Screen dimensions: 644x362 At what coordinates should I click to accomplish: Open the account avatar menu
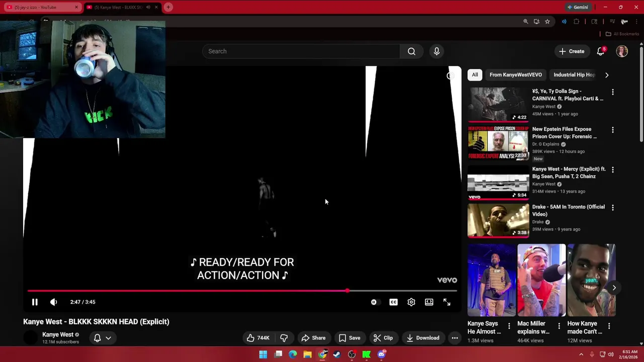click(x=622, y=51)
